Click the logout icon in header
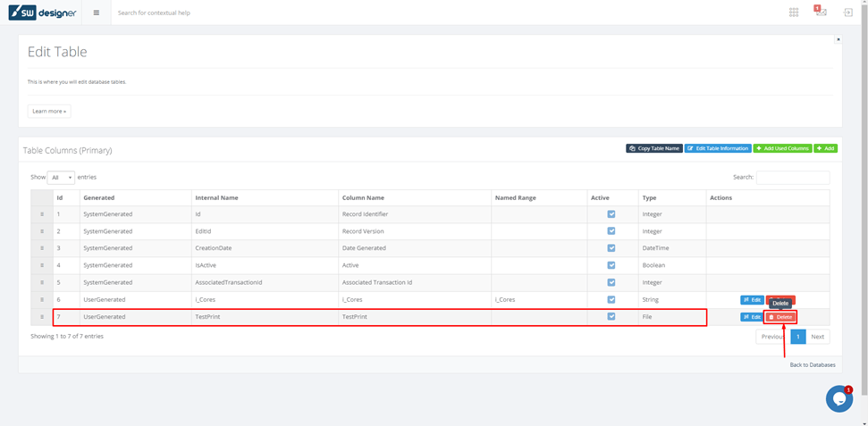The width and height of the screenshot is (868, 426). [848, 13]
